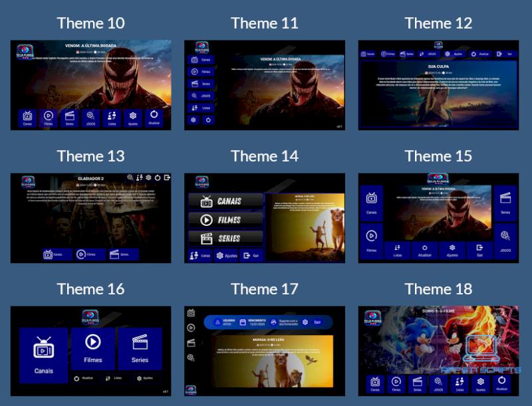Open Canais icon in Theme 18
The width and height of the screenshot is (532, 406).
click(x=375, y=384)
